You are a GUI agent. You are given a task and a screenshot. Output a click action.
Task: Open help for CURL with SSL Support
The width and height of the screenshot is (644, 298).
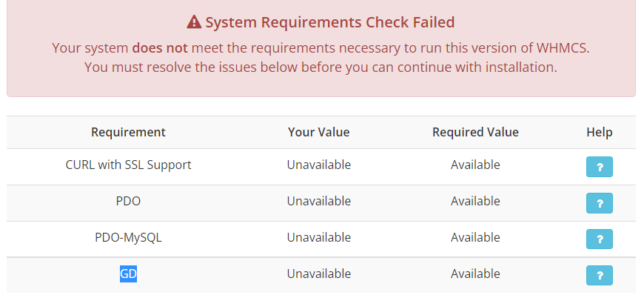(599, 167)
